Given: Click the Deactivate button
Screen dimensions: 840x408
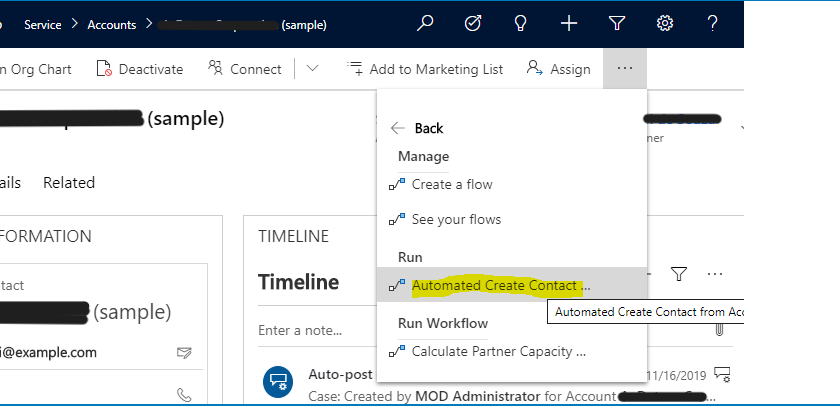Looking at the screenshot, I should point(140,69).
